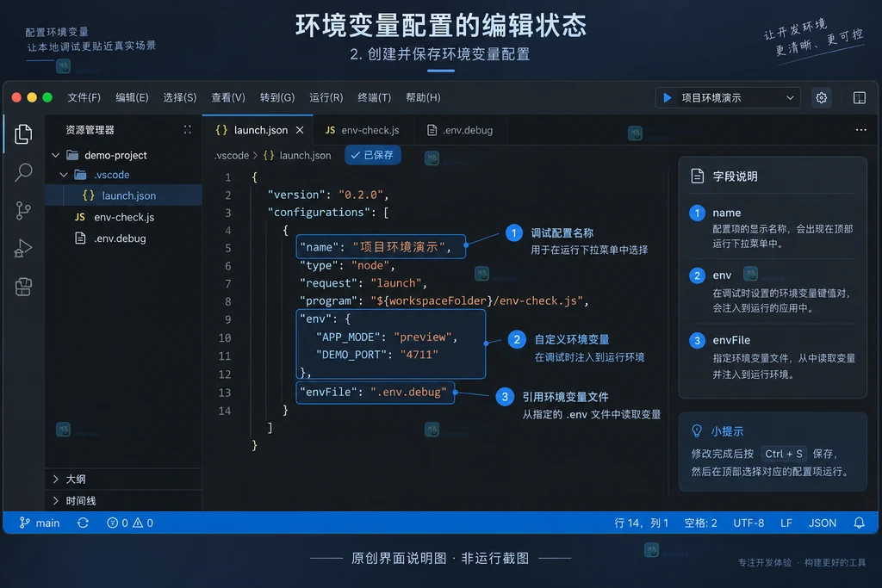The height and width of the screenshot is (588, 882).
Task: Toggle the editor layout panel icon
Action: tap(859, 98)
